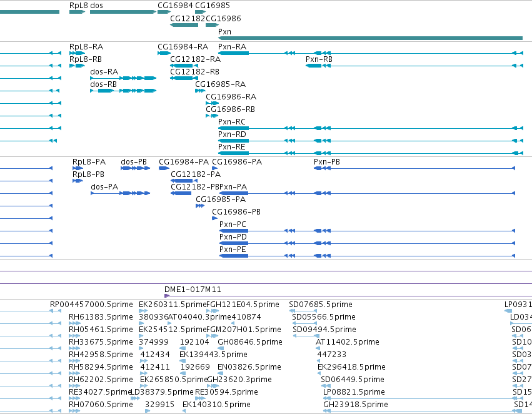Screen dimensions: 532x414
Task: Select the SD07685.5prime EST label
Action: [x=321, y=305]
